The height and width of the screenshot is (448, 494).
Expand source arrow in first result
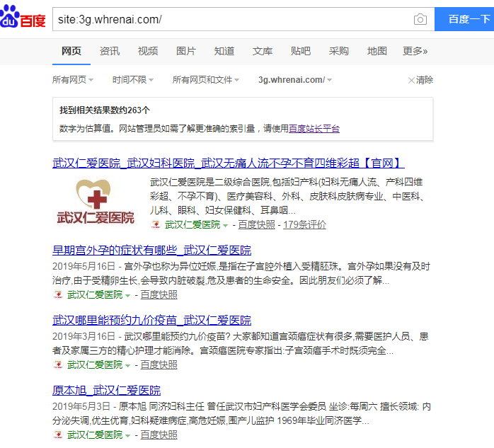[225, 225]
